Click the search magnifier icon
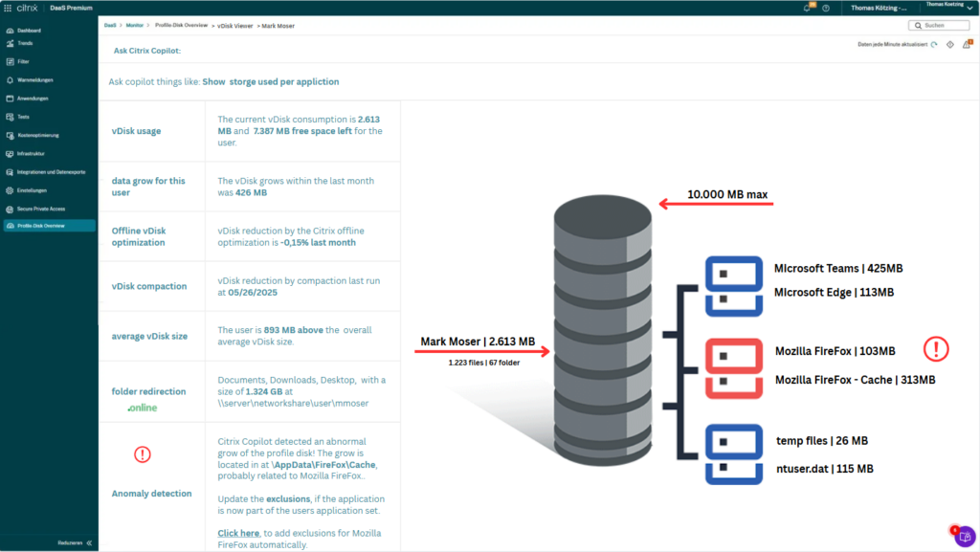The image size is (980, 552). [918, 26]
